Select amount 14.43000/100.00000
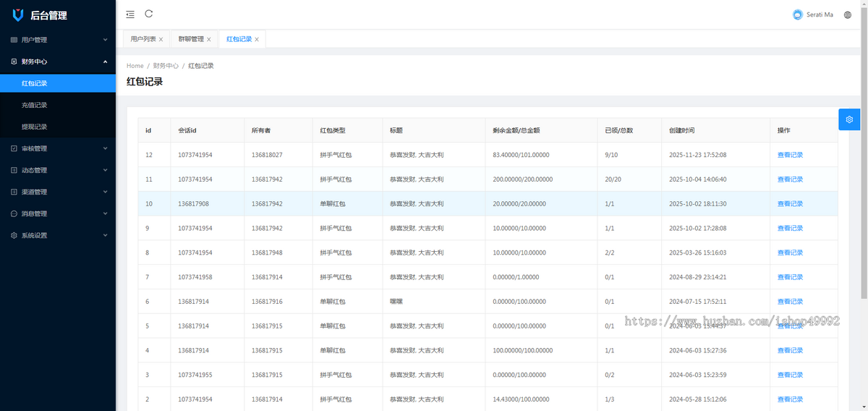Viewport: 868px width, 411px height. coord(519,399)
